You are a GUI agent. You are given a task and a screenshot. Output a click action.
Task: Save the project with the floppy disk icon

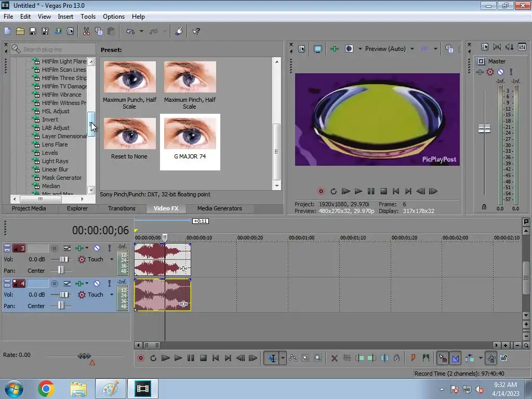click(x=33, y=32)
